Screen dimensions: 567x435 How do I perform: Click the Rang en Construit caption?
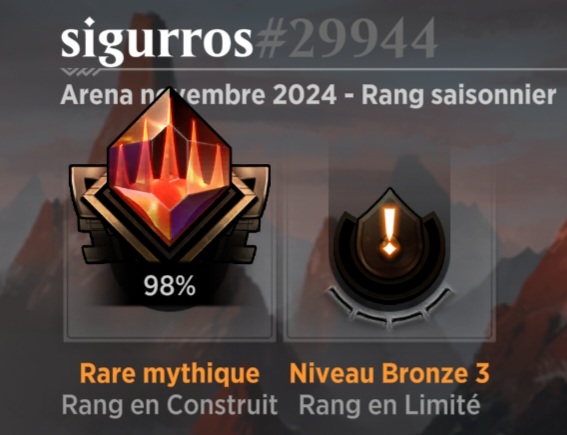(x=170, y=405)
